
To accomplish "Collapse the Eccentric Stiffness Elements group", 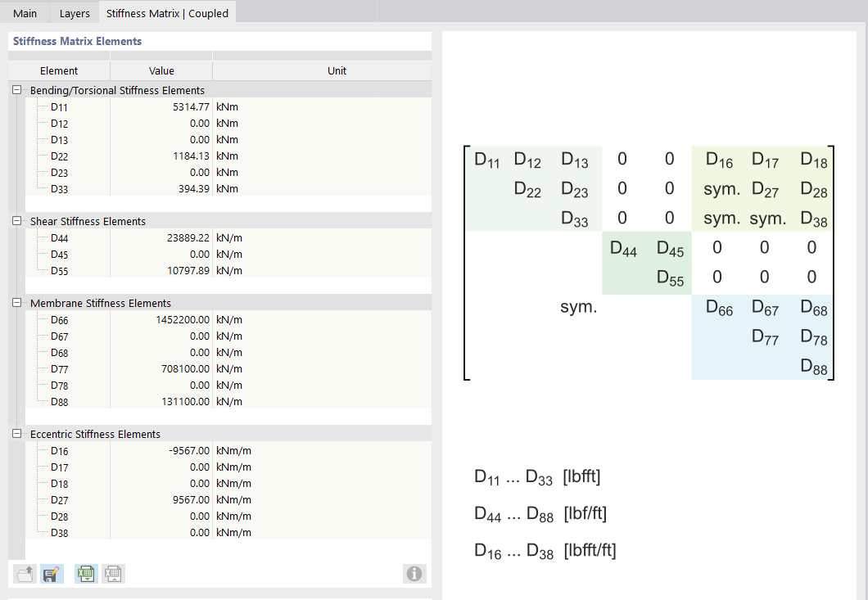I will point(17,434).
